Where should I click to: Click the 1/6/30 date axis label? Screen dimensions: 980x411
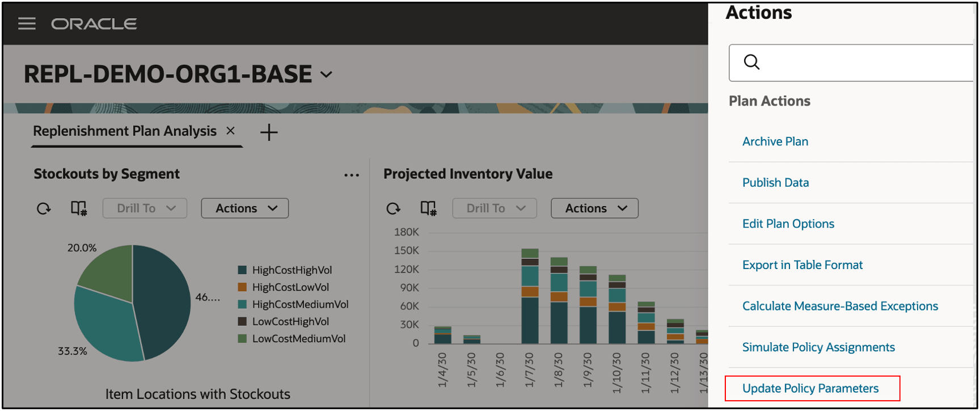tap(500, 370)
